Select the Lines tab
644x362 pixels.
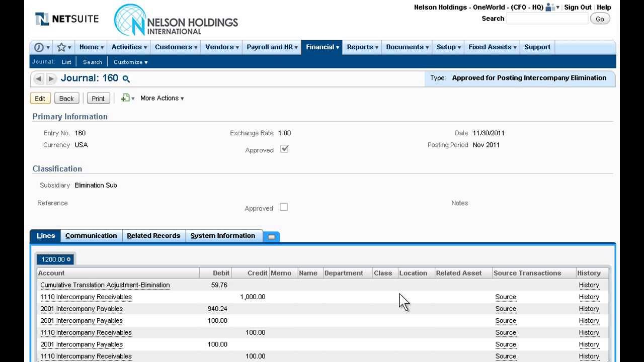(x=46, y=236)
